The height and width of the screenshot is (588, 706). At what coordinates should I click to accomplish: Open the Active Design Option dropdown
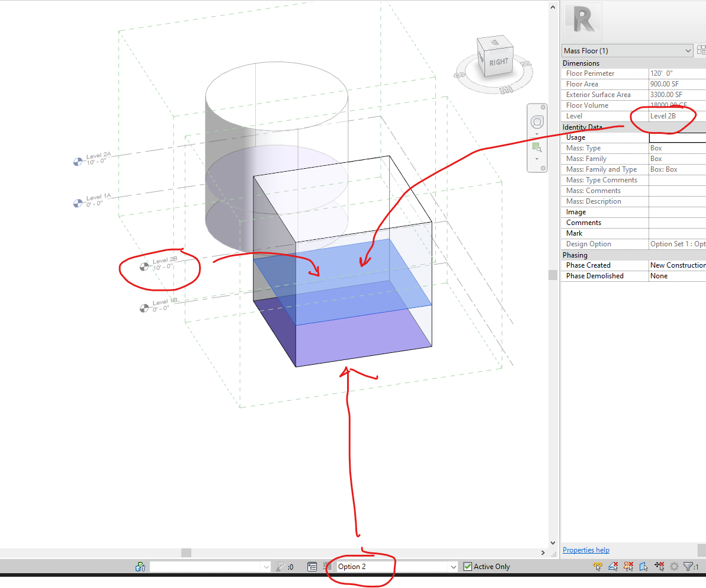[453, 567]
